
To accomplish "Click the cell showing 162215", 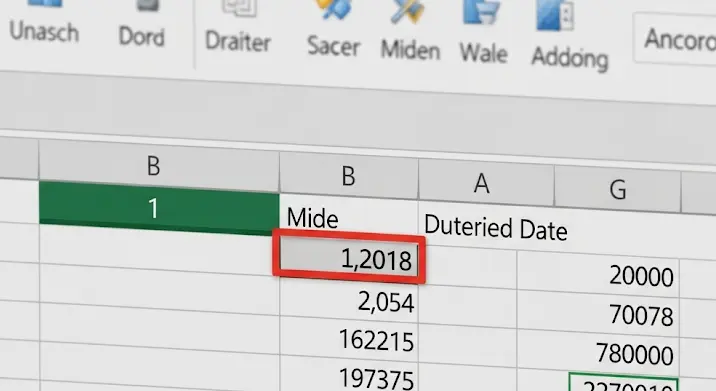I will [x=349, y=340].
